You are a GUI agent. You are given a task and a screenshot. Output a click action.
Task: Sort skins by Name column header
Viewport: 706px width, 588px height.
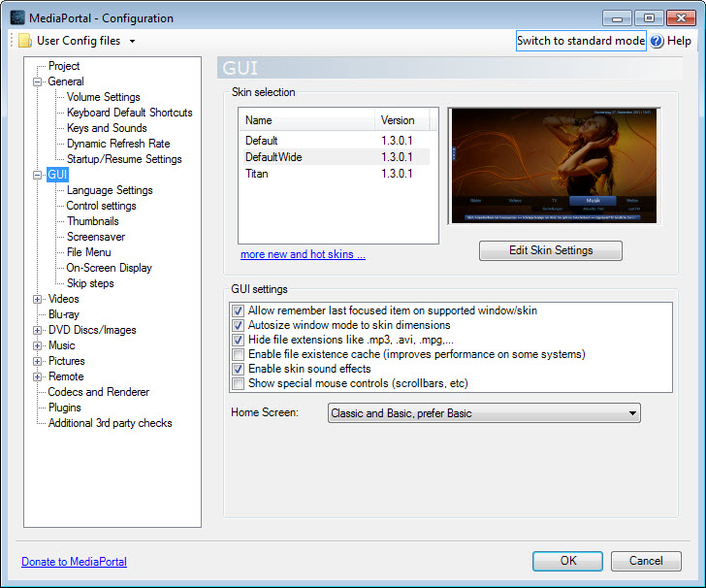(307, 120)
